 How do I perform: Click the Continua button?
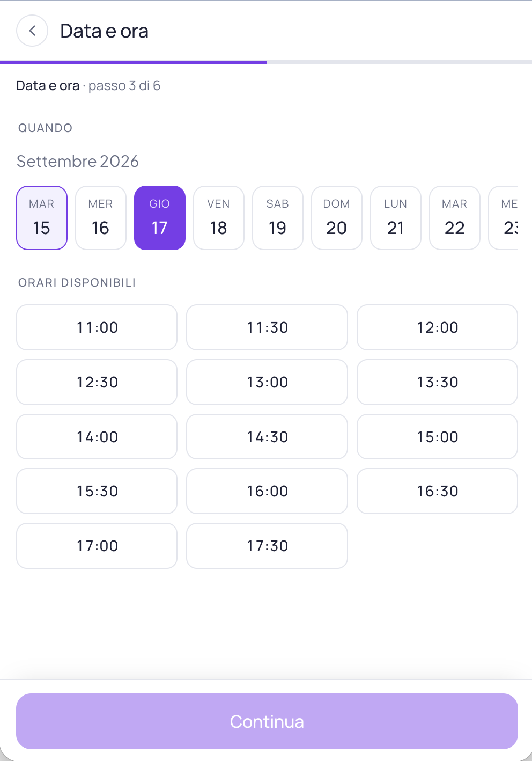(x=267, y=721)
